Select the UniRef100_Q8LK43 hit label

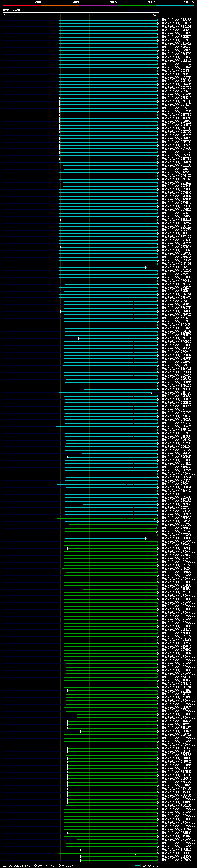[176, 98]
